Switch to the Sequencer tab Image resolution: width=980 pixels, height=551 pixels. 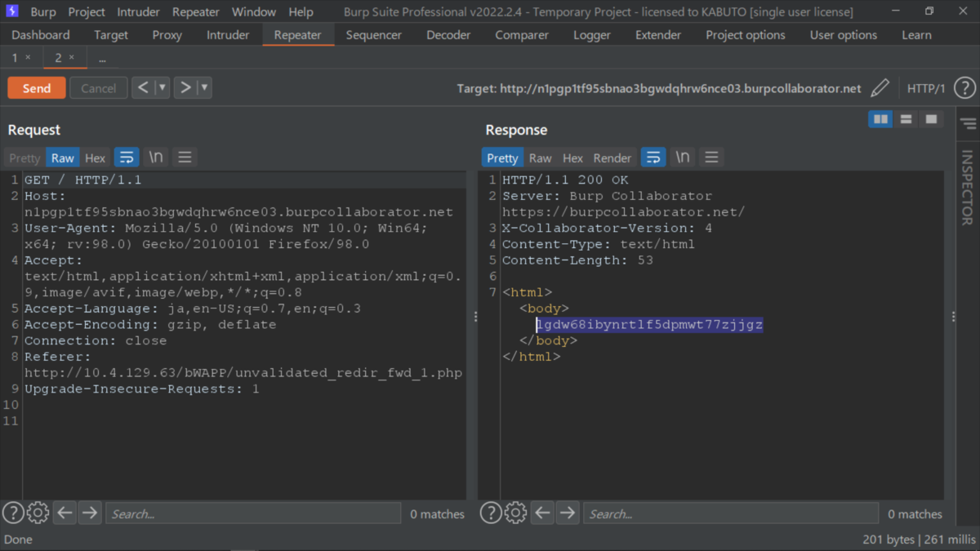point(374,35)
